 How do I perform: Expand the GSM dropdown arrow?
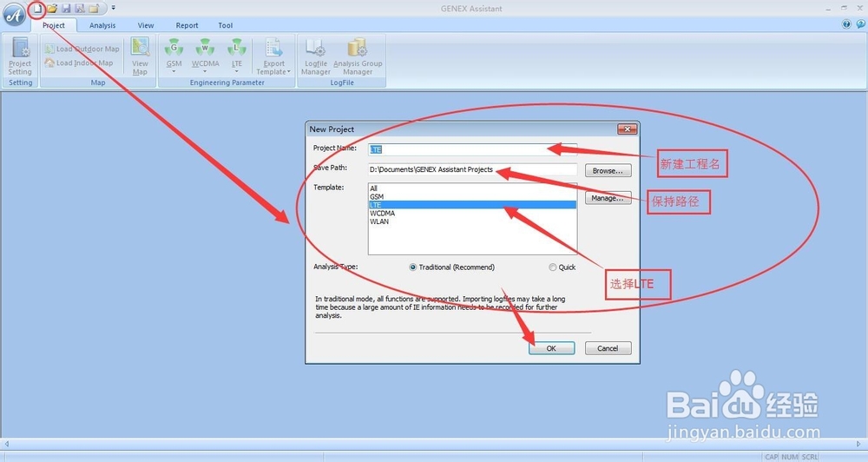[174, 71]
